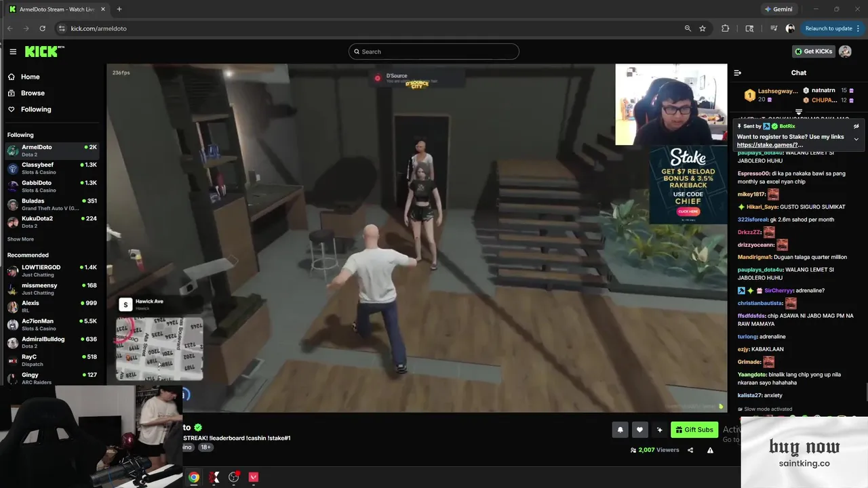Click Relaunch to update button
The image size is (868, 488).
[828, 28]
